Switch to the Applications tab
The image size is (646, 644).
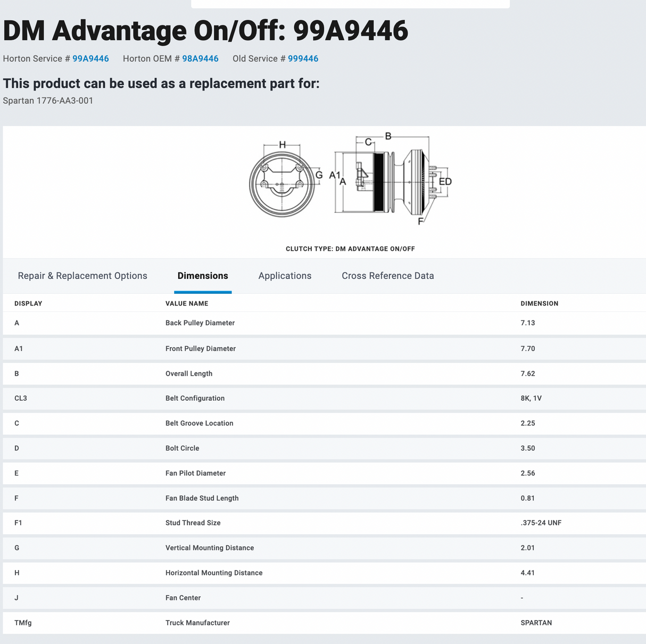tap(285, 276)
